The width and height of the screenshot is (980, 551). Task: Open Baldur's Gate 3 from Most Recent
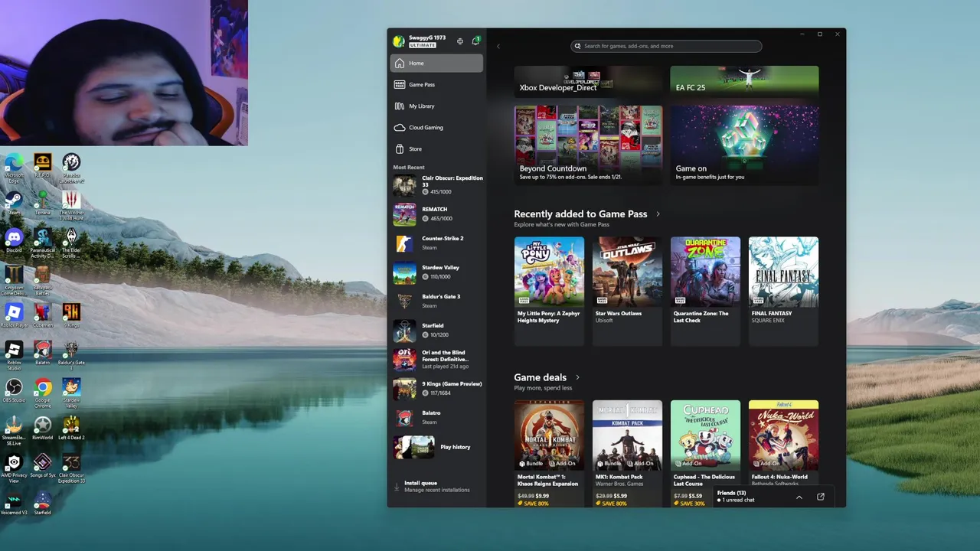coord(438,302)
